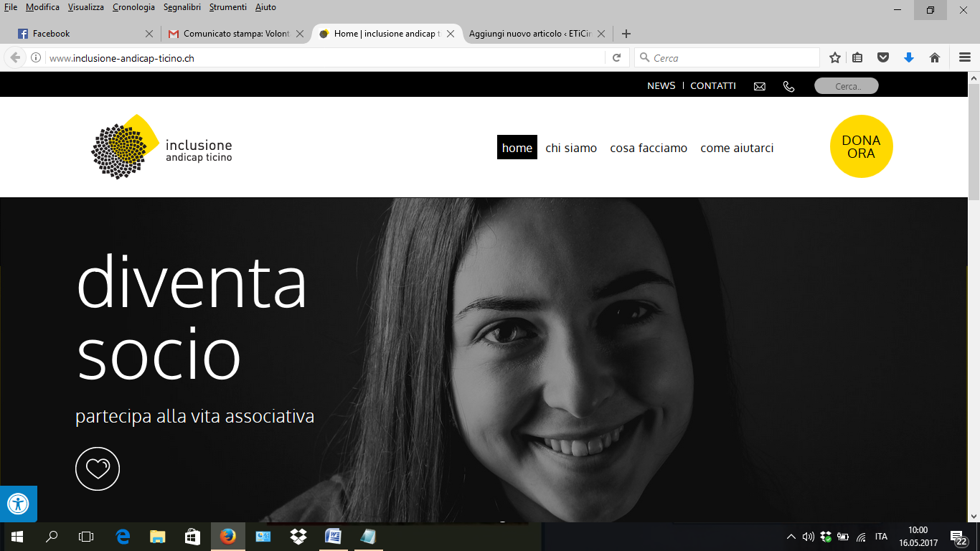The image size is (980, 551).
Task: Open network wifi tray icon
Action: pos(861,537)
